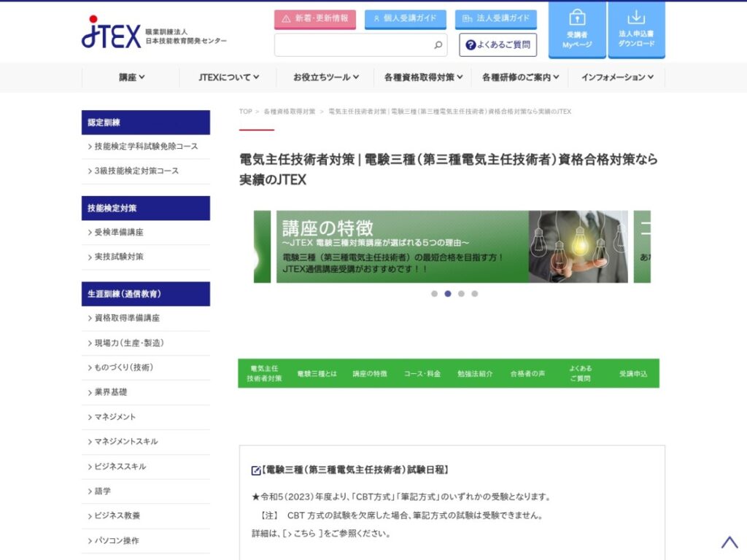Open 業界基礎 sidebar link

click(146, 392)
